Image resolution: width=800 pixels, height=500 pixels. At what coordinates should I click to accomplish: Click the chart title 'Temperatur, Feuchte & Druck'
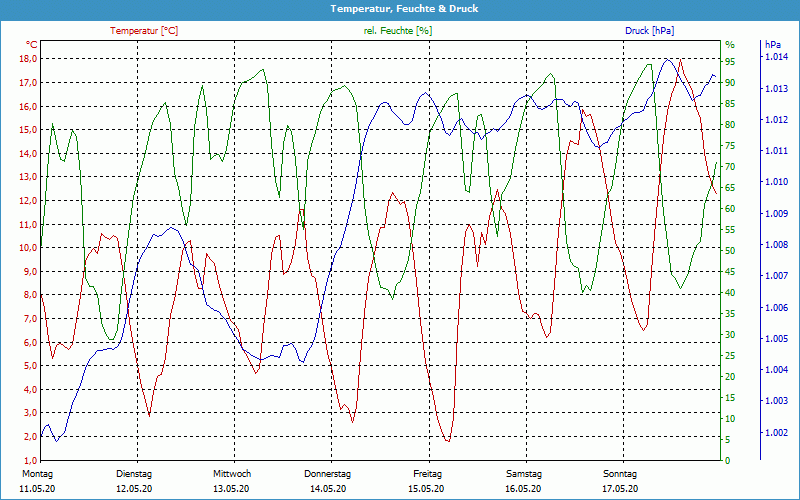404,9
